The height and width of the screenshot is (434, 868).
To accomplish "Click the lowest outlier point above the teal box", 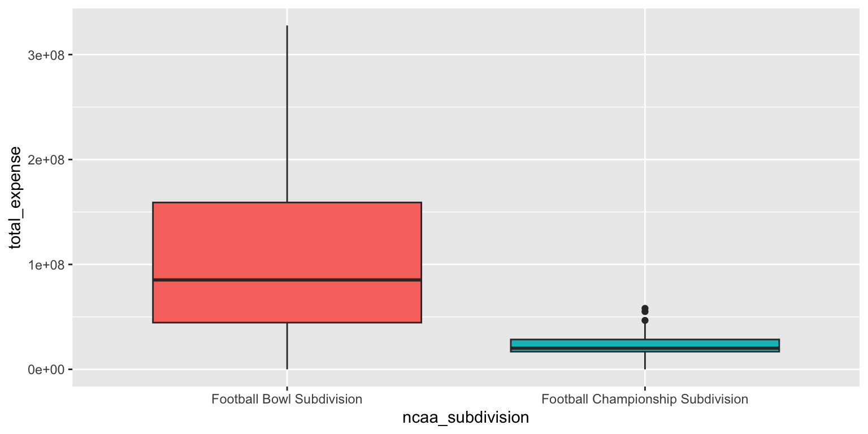I will (645, 320).
